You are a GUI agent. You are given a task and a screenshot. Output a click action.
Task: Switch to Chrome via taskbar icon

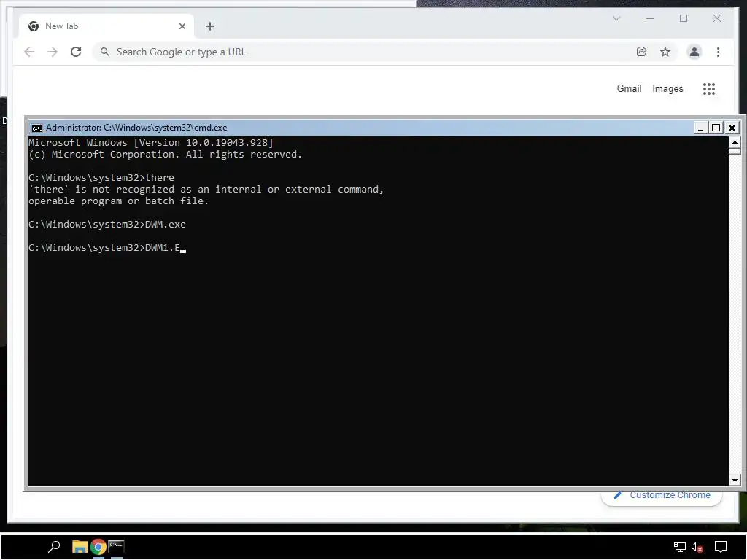98,547
